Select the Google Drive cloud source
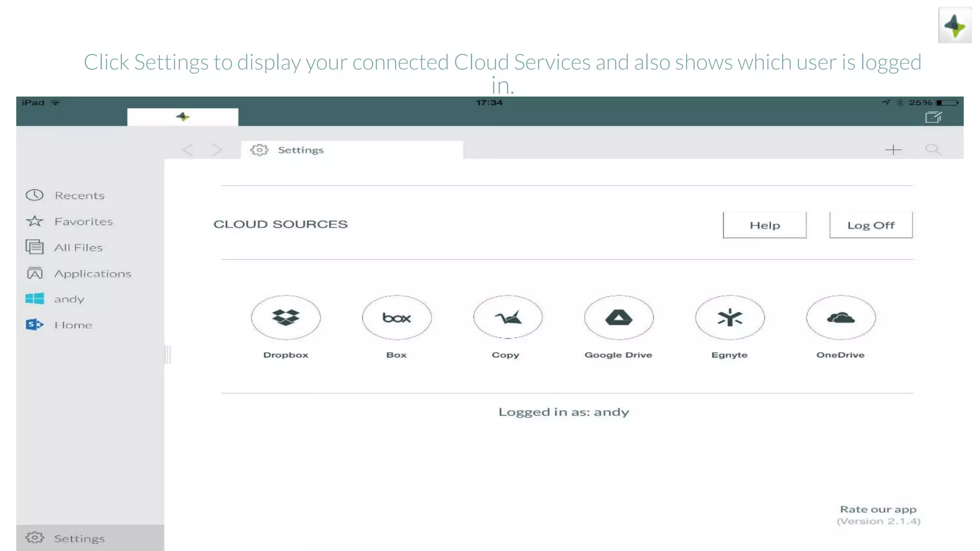The height and width of the screenshot is (551, 980). click(x=619, y=318)
